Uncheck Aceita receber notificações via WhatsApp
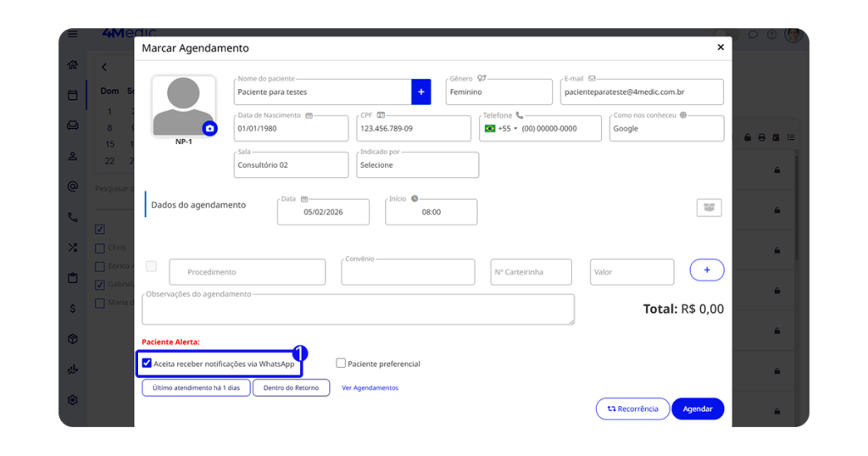868x456 pixels. (147, 364)
